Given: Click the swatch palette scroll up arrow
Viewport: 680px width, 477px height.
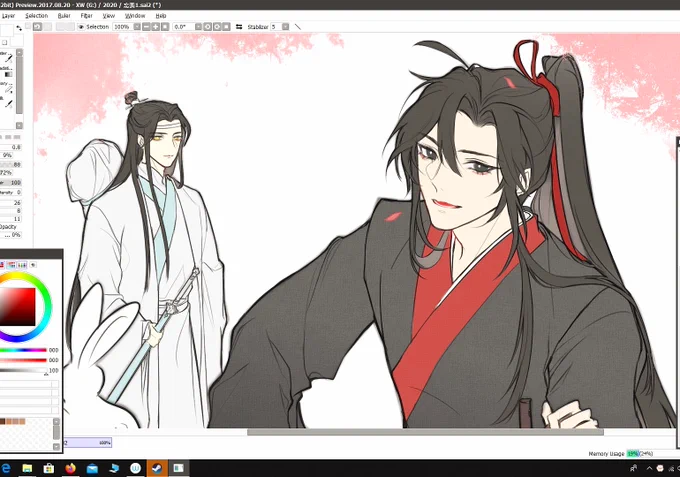Looking at the screenshot, I should [x=56, y=421].
